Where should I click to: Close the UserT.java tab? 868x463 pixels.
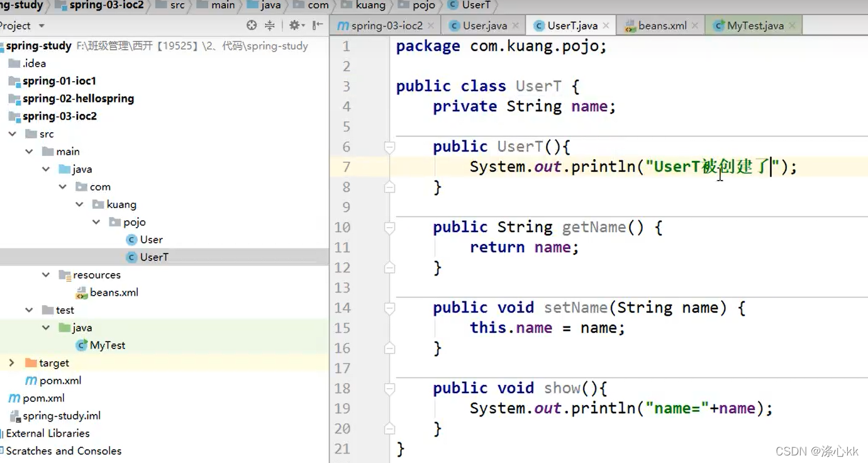click(606, 26)
